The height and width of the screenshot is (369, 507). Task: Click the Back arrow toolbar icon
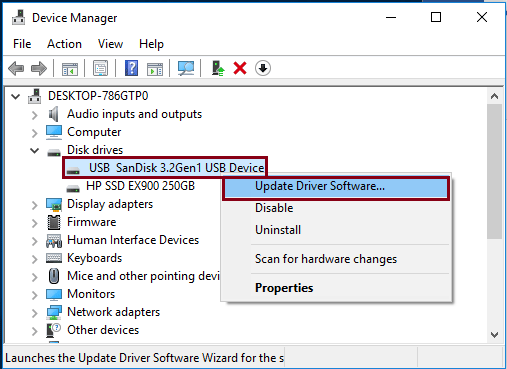click(16, 68)
